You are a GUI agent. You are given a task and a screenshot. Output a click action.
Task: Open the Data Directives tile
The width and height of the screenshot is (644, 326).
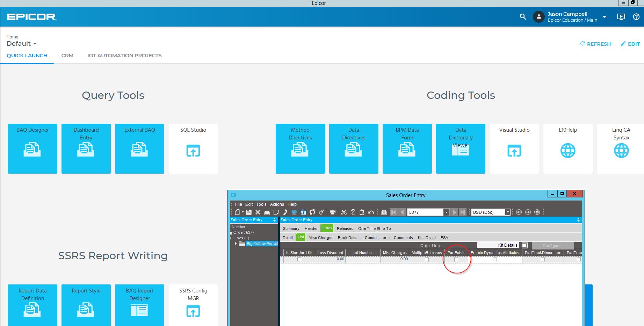point(354,148)
